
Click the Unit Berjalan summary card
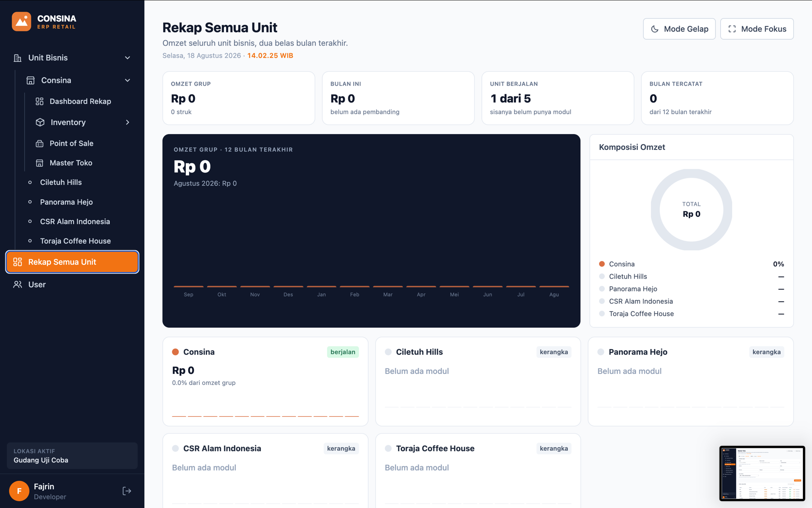tap(558, 98)
